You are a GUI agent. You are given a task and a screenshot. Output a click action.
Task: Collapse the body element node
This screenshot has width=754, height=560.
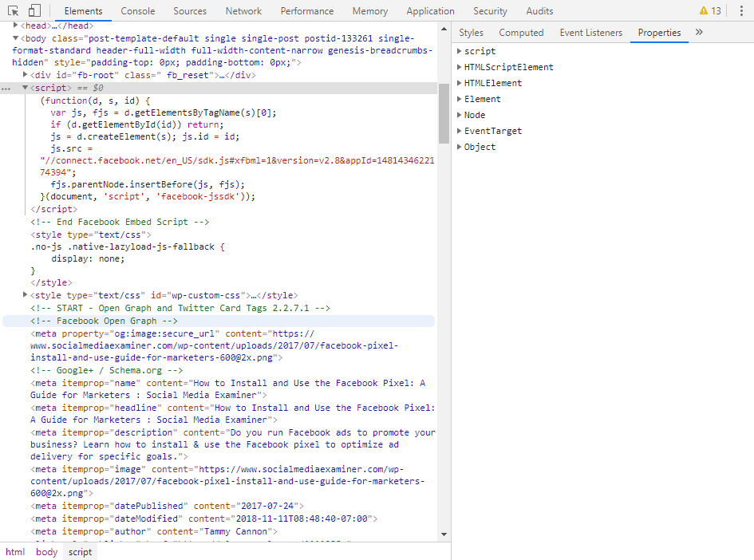click(x=16, y=38)
